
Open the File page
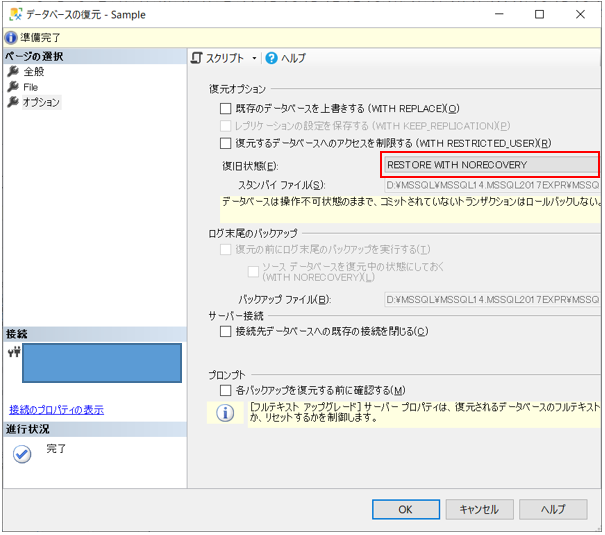point(30,87)
